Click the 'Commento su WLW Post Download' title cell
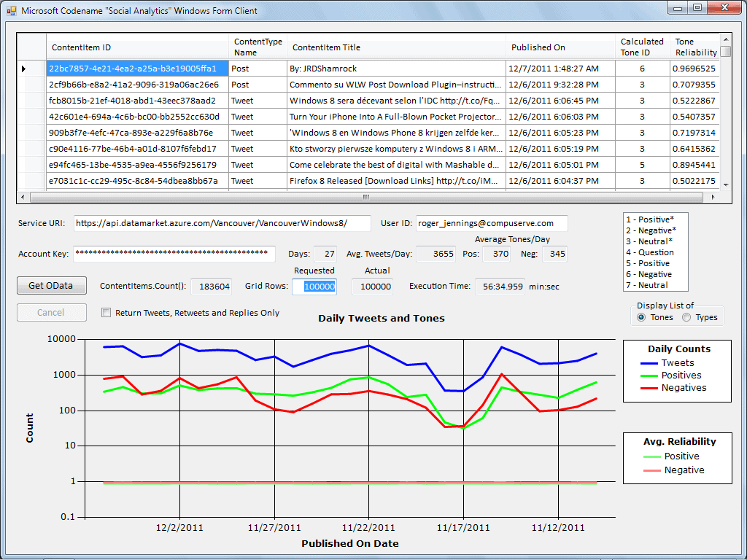The image size is (747, 560). click(396, 85)
